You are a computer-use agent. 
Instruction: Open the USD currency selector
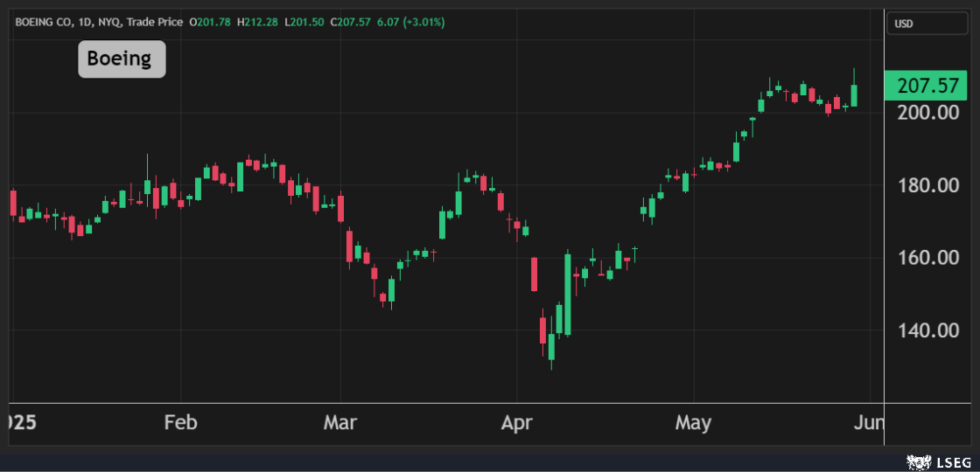pos(927,24)
